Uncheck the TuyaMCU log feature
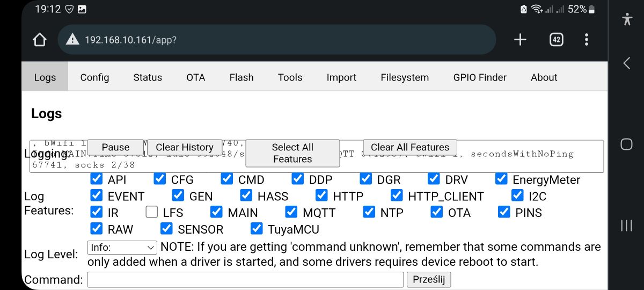 257,229
